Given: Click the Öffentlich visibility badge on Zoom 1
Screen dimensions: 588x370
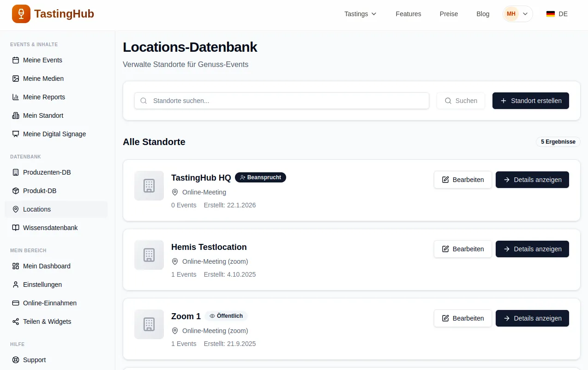Looking at the screenshot, I should [x=226, y=316].
